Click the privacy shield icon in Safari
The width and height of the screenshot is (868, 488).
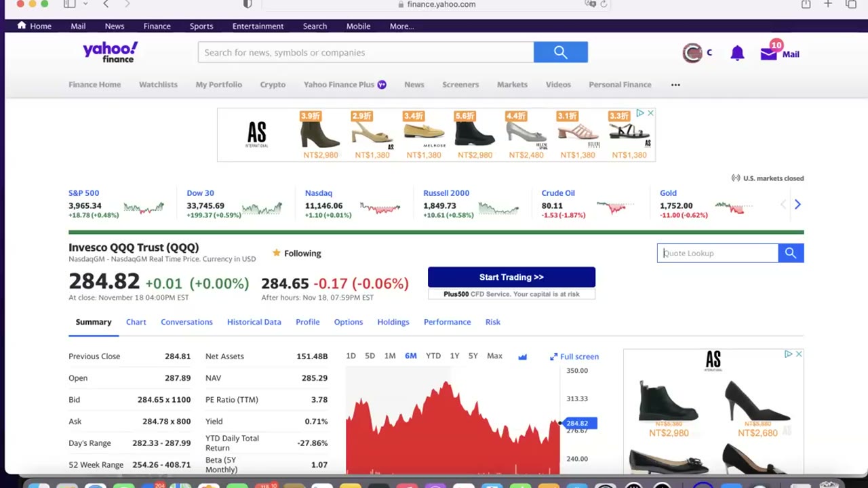[248, 4]
